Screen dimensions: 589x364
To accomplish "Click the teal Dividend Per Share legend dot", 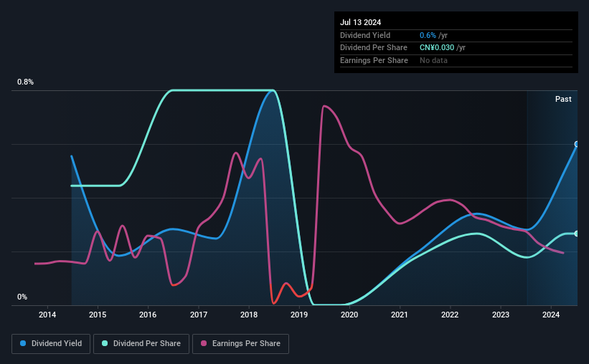I will point(105,343).
